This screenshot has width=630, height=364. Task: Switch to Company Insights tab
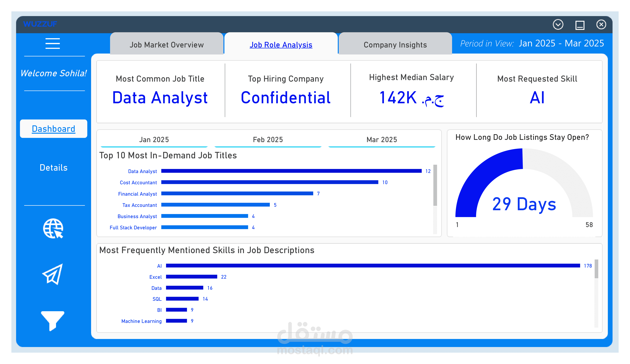click(395, 45)
